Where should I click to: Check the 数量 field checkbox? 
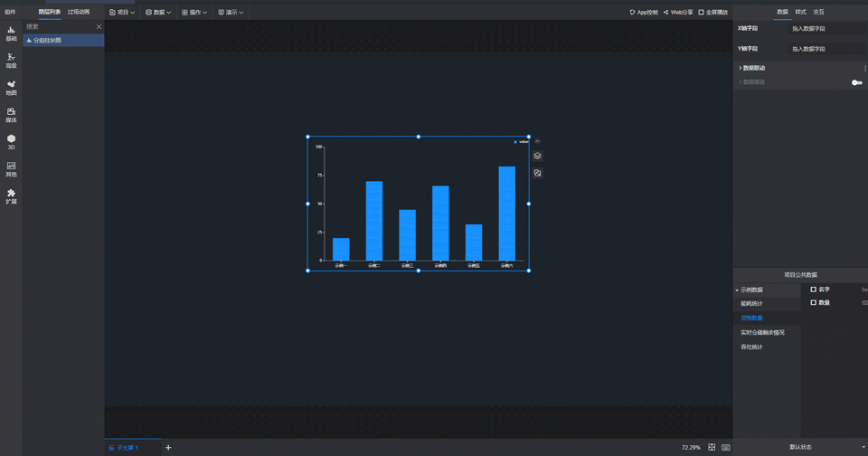[813, 302]
